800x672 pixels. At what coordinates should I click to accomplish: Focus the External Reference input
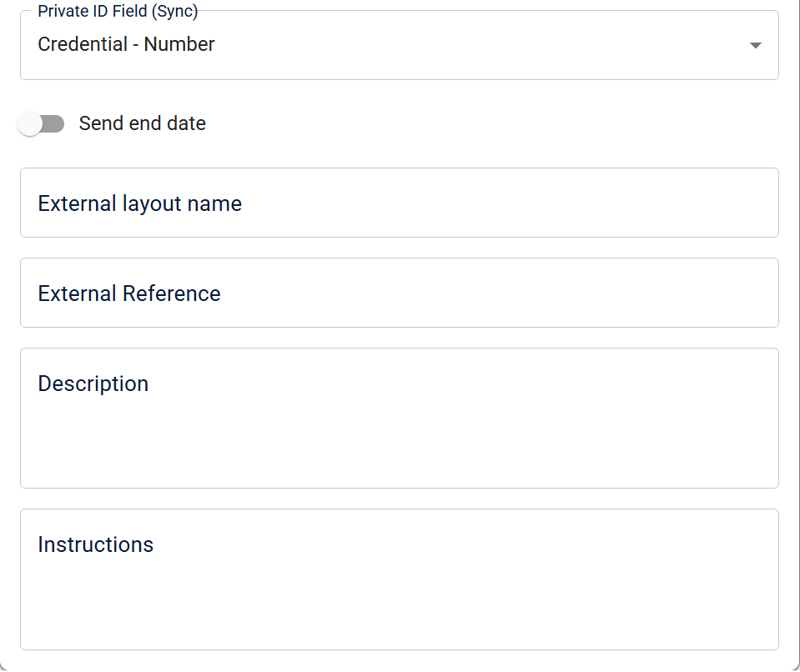[399, 293]
